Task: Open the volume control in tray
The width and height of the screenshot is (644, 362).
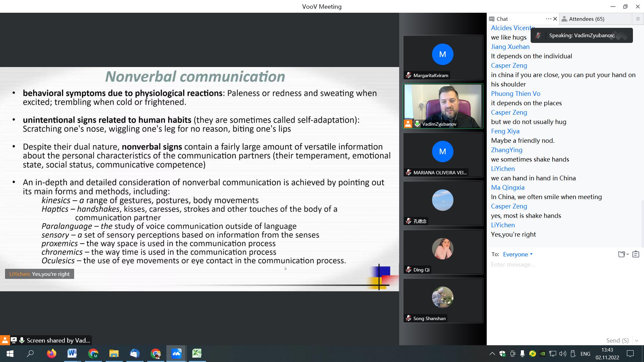Action: [x=563, y=354]
